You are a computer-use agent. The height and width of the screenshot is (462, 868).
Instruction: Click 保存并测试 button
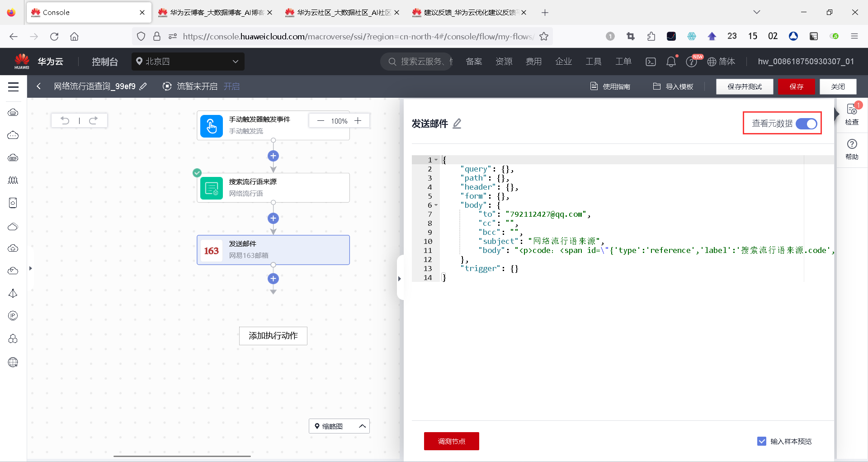(x=745, y=86)
